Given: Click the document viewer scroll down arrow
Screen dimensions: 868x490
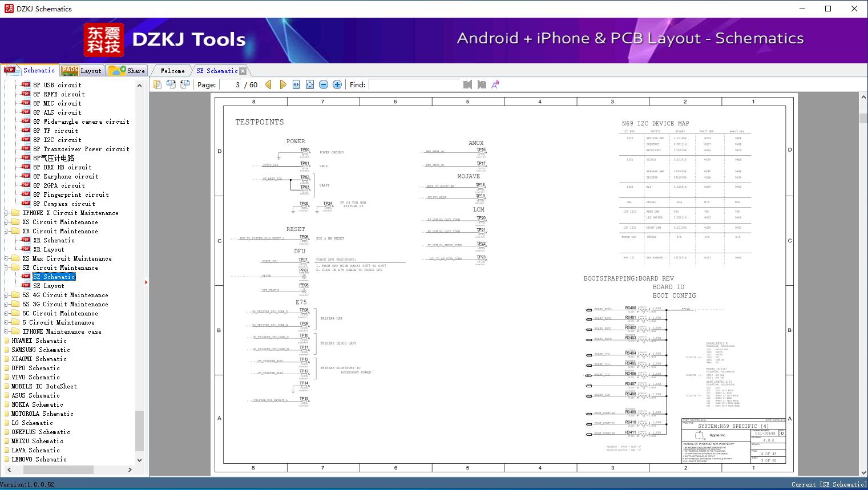Looking at the screenshot, I should (x=863, y=472).
